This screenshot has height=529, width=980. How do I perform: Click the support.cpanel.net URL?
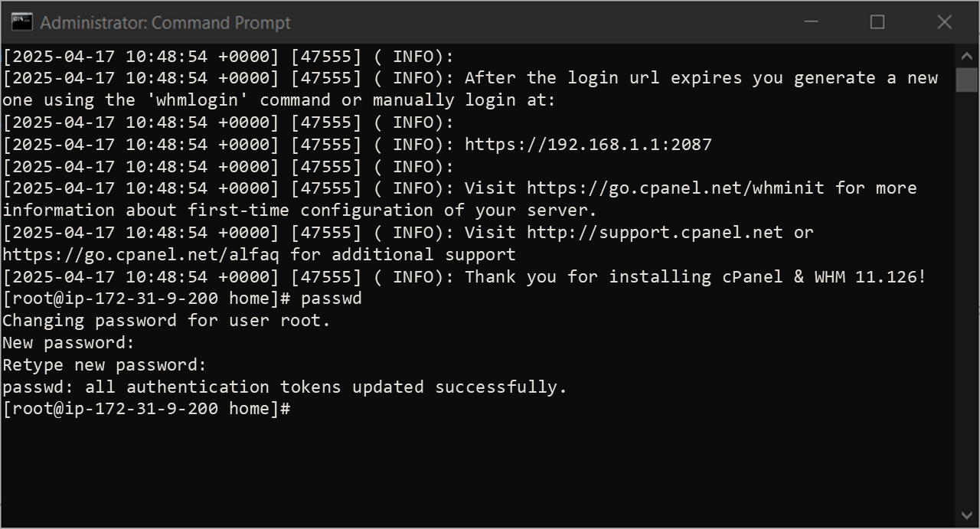(655, 232)
